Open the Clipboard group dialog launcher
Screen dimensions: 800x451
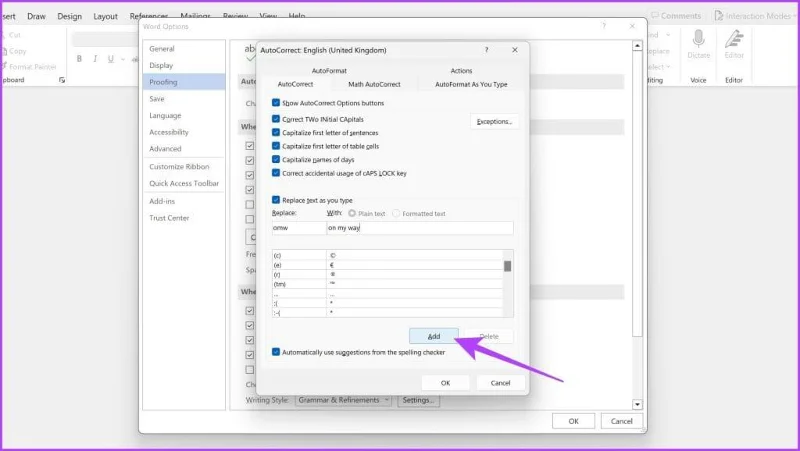[x=62, y=80]
